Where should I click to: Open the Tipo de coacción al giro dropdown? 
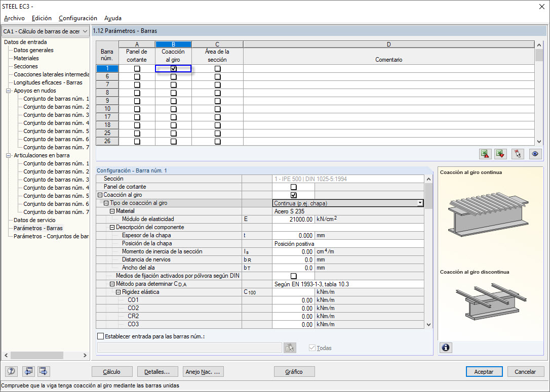tap(420, 202)
